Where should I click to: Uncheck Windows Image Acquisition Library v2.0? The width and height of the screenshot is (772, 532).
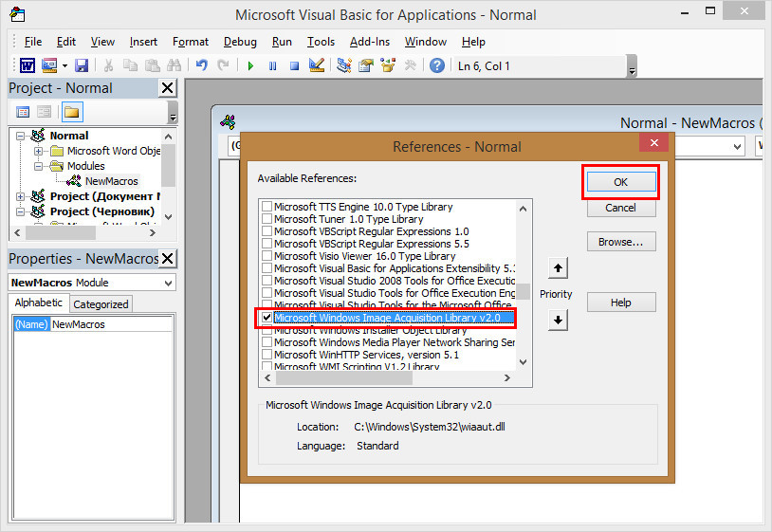[267, 318]
